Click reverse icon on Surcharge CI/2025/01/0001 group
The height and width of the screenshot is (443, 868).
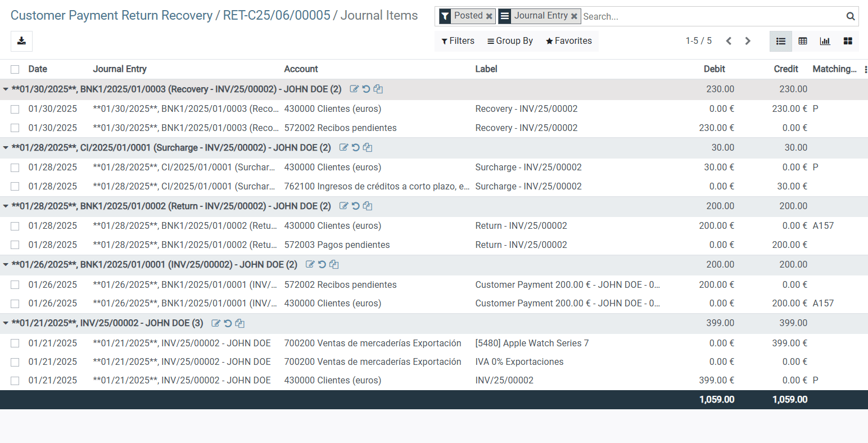coord(355,147)
